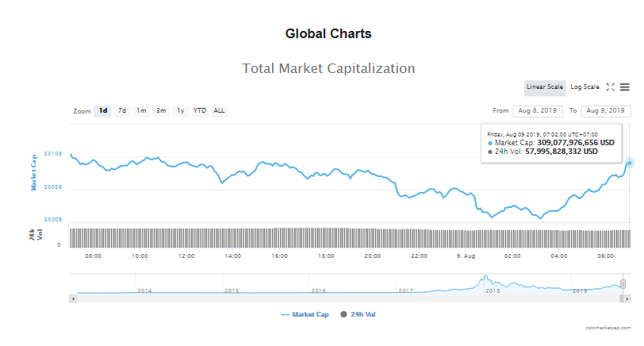This screenshot has width=644, height=346.
Task: Open the chart hamburger context menu
Action: click(624, 87)
